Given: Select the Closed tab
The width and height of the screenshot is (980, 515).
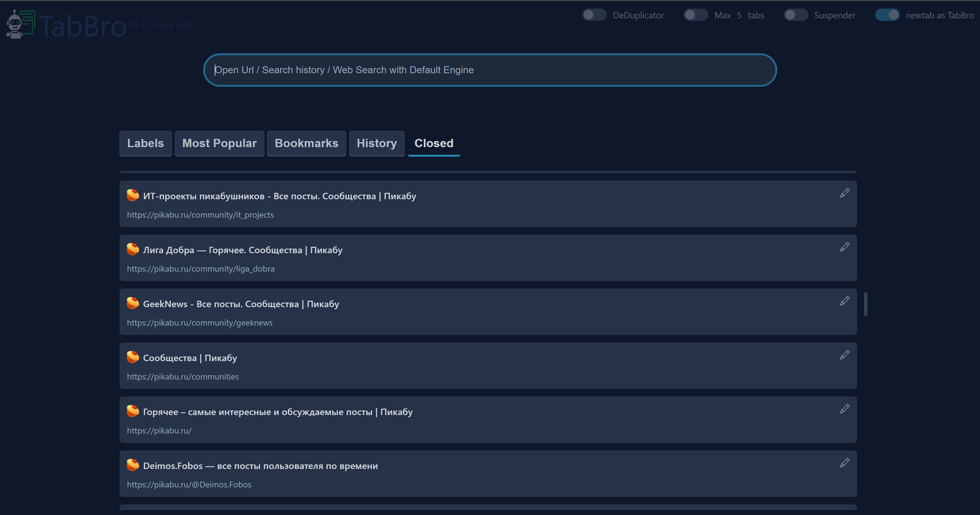Looking at the screenshot, I should (434, 144).
